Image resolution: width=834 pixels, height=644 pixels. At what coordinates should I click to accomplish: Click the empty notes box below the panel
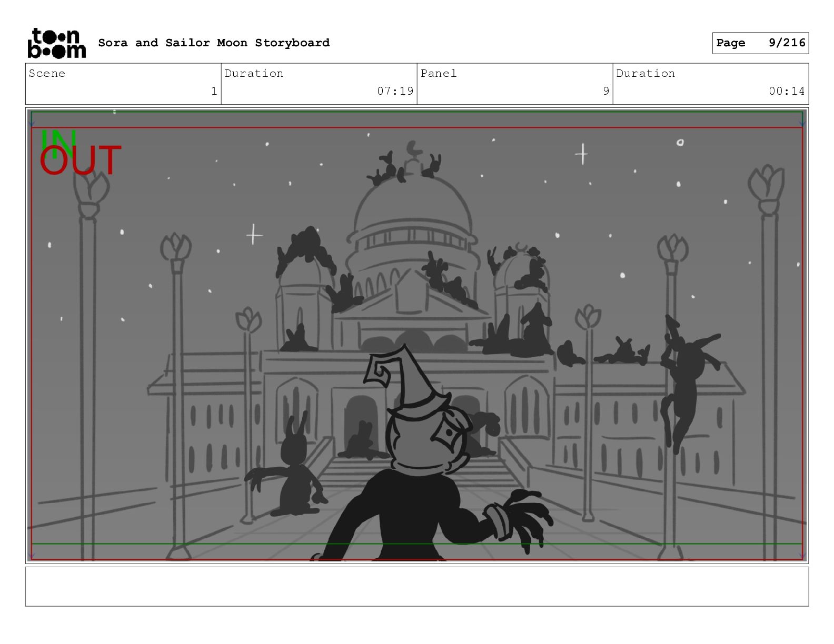click(x=417, y=586)
